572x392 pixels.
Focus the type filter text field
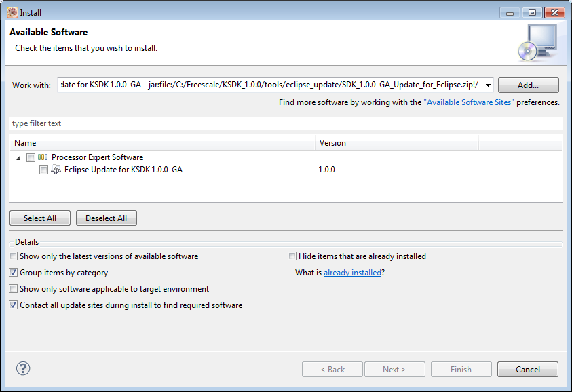point(286,123)
